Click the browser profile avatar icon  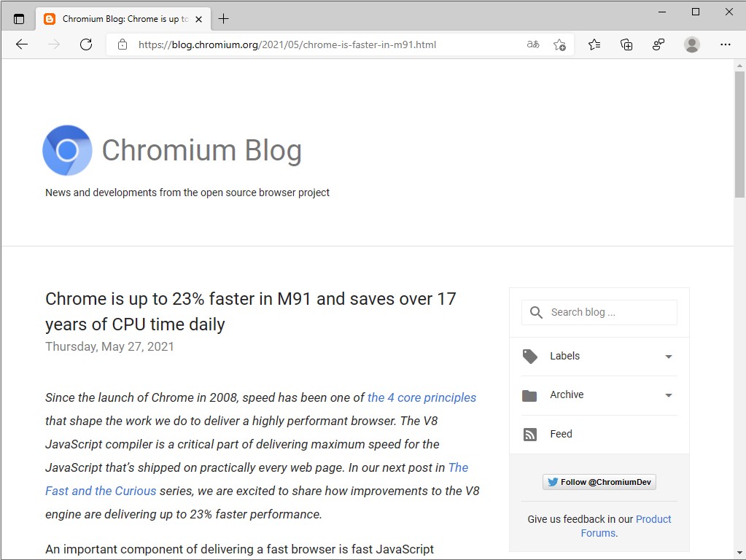pyautogui.click(x=691, y=44)
